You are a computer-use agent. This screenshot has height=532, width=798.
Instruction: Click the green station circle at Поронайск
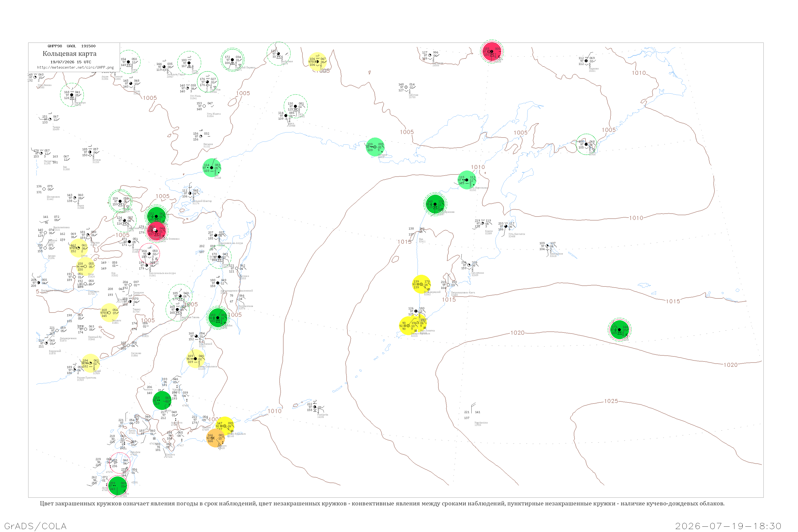[218, 318]
